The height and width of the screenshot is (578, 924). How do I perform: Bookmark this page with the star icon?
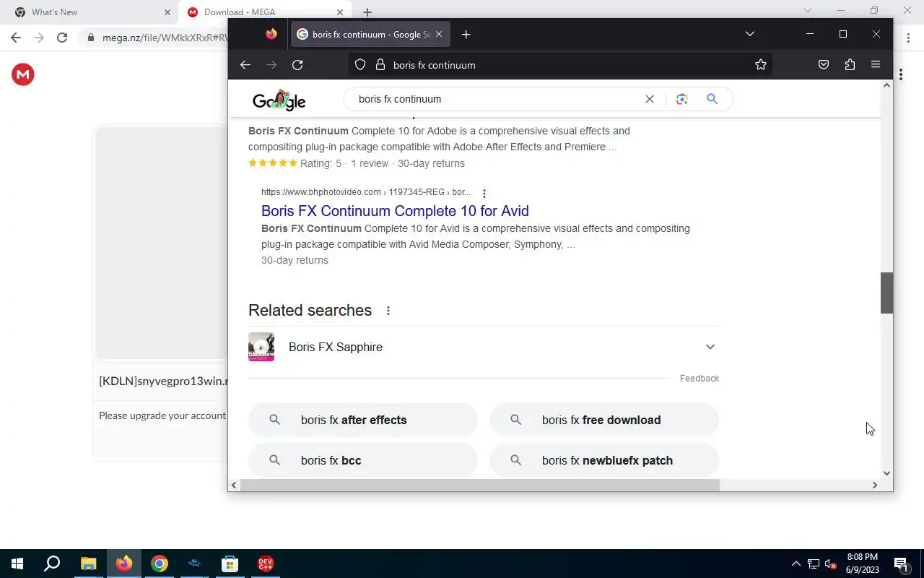(761, 65)
